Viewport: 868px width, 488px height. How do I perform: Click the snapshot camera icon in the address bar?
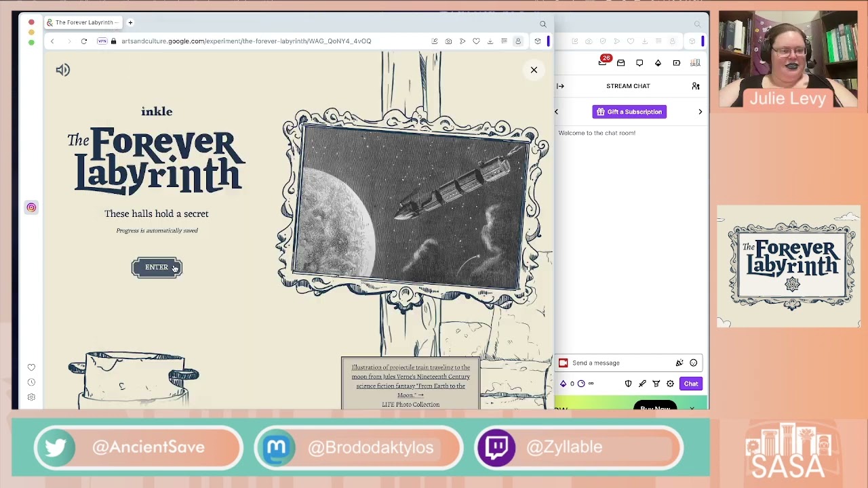pyautogui.click(x=448, y=41)
